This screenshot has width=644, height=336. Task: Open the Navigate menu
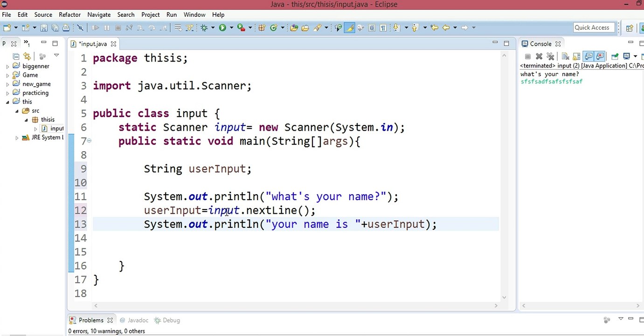tap(99, 14)
